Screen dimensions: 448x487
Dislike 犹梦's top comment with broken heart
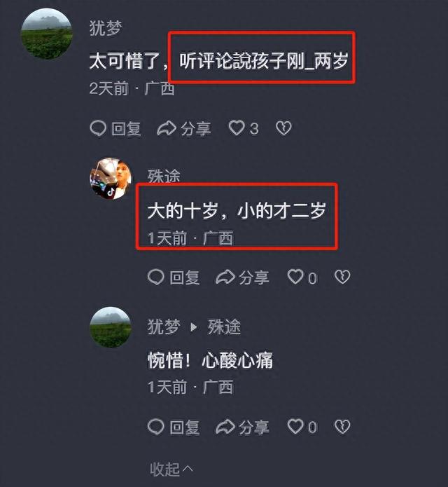coord(284,128)
